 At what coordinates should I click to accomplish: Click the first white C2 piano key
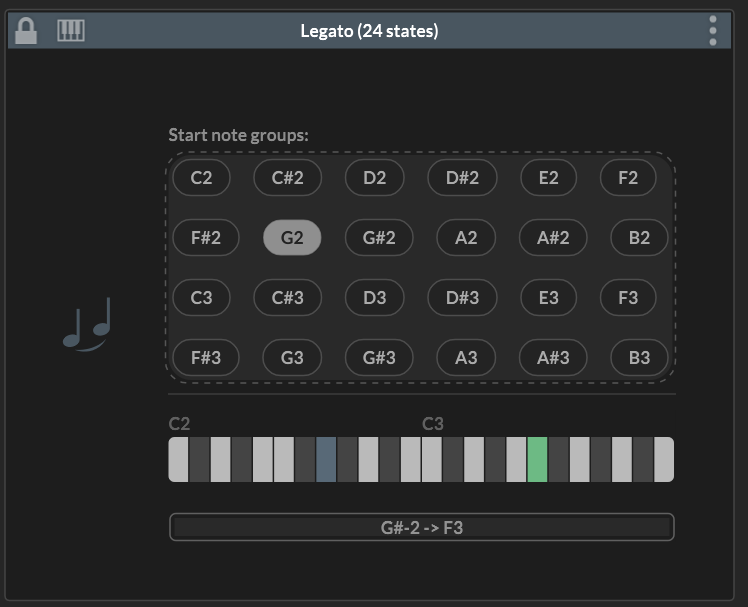point(178,459)
